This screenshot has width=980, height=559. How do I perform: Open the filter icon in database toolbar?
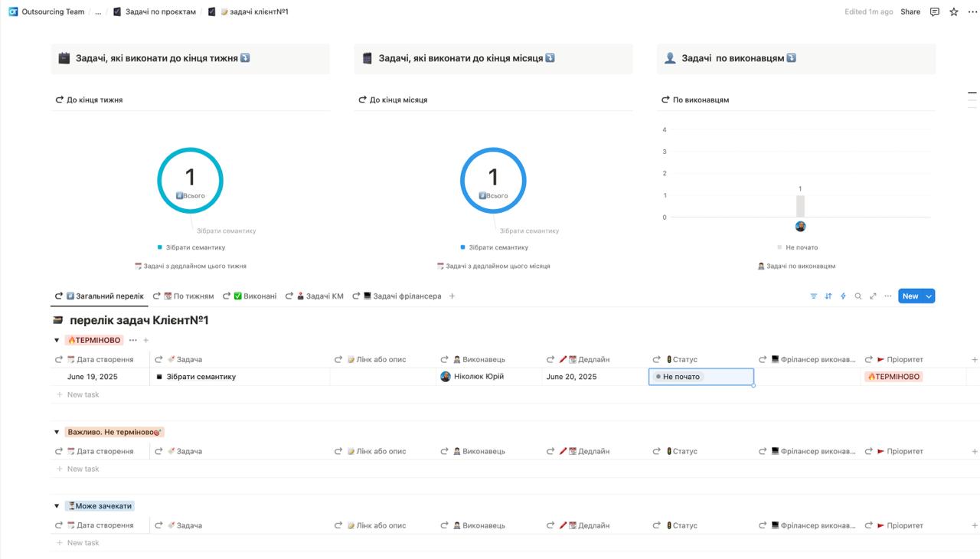coord(813,296)
